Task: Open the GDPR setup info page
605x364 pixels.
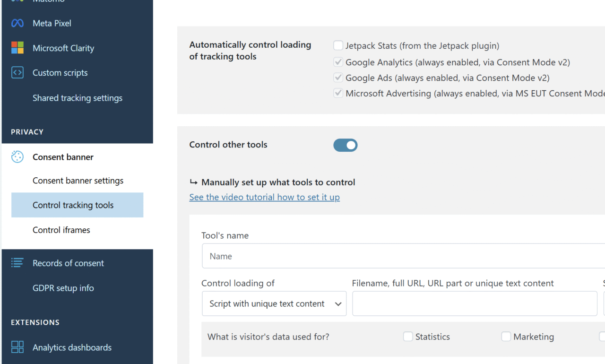Action: tap(63, 288)
